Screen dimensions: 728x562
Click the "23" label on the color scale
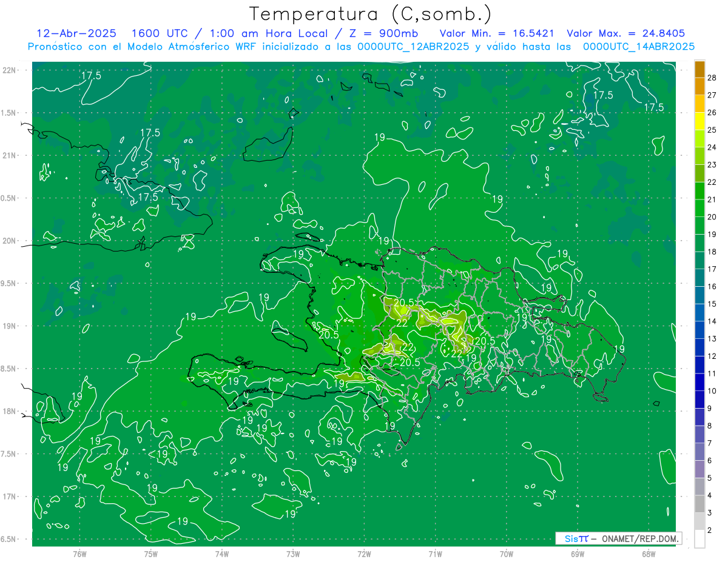712,165
